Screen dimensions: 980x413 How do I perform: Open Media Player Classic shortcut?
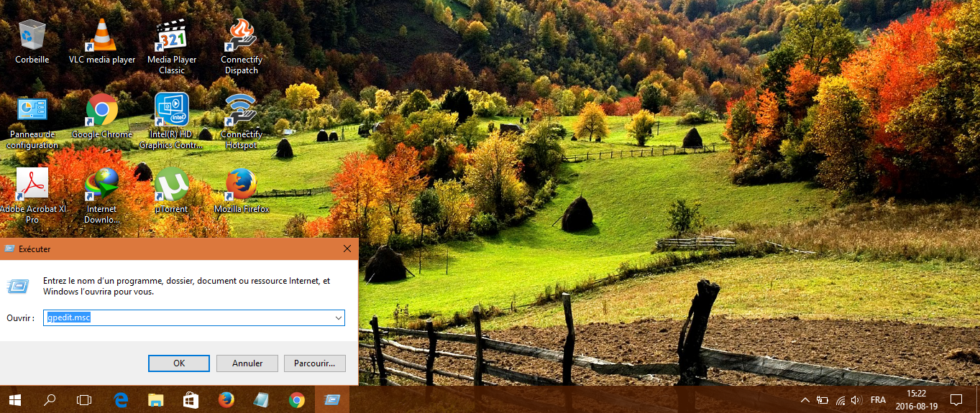tap(172, 46)
